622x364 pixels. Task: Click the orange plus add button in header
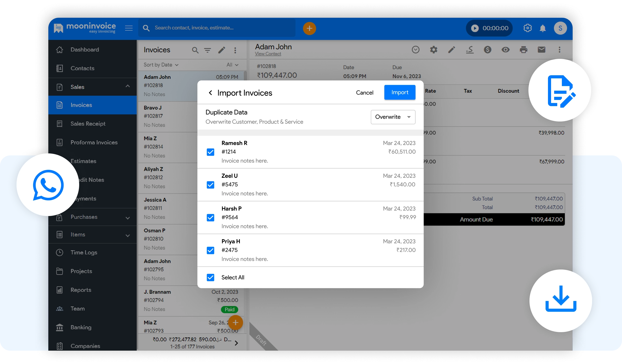309,28
